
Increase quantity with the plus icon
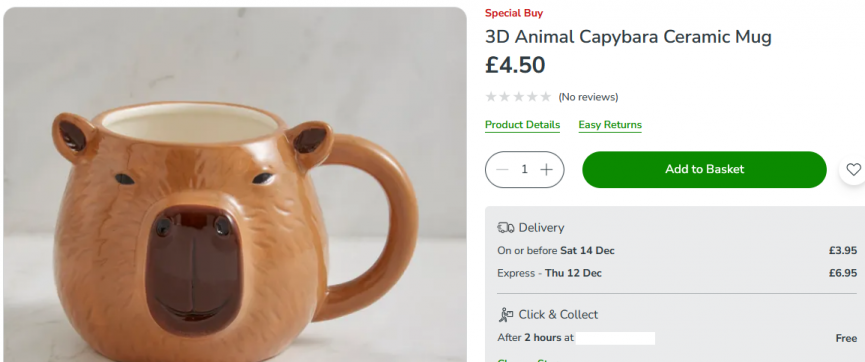[546, 169]
